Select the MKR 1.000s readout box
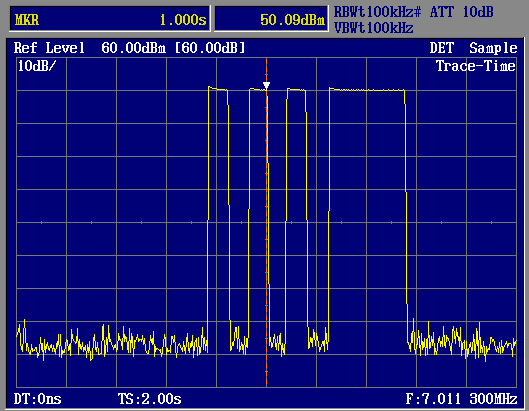 [x=110, y=19]
